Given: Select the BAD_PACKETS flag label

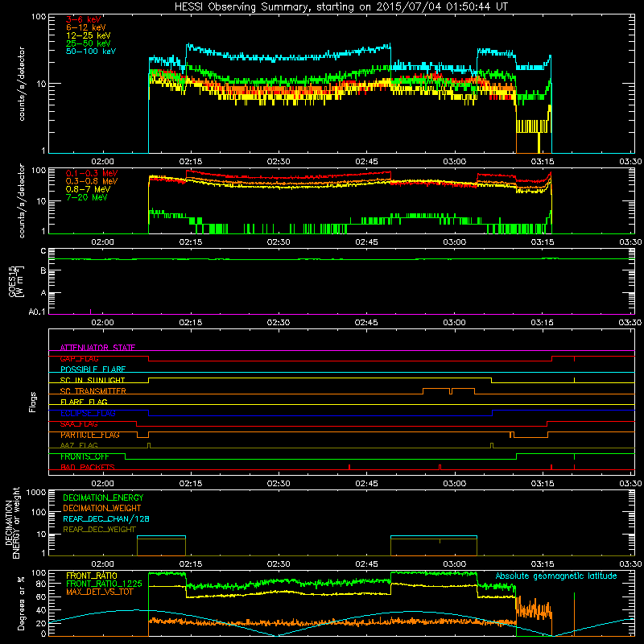Looking at the screenshot, I should click(x=88, y=467).
